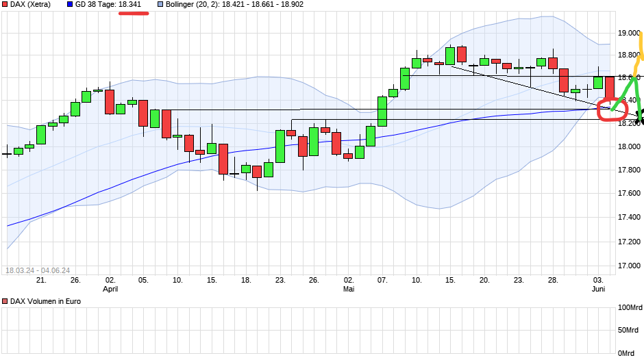Click the 02. Mai date label
The width and height of the screenshot is (644, 360).
(349, 285)
